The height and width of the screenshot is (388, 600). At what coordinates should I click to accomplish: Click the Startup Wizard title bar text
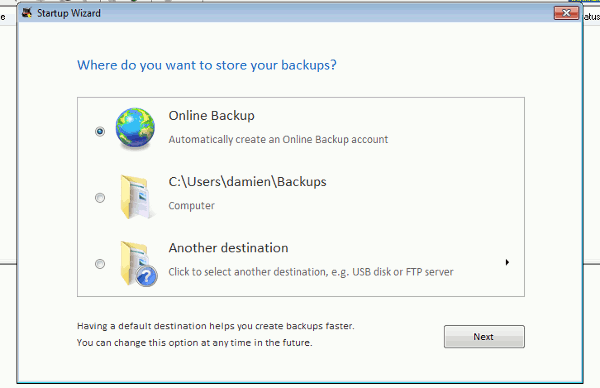coord(69,13)
